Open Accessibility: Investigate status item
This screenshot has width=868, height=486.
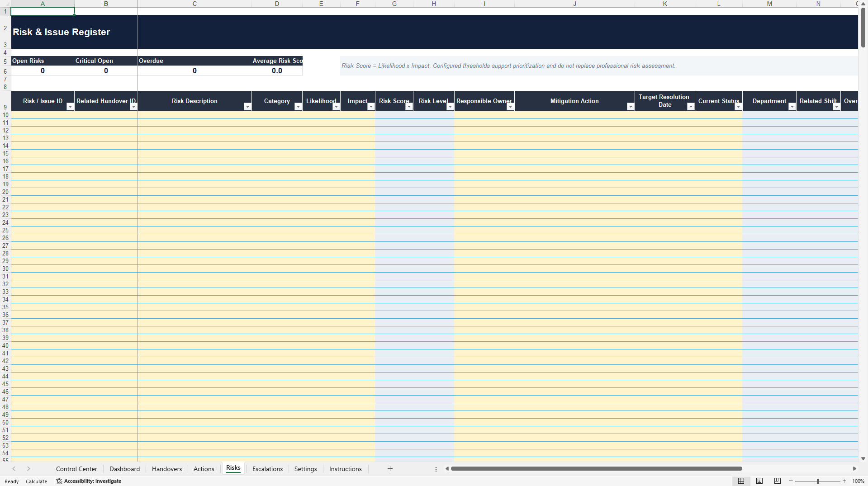pos(89,481)
